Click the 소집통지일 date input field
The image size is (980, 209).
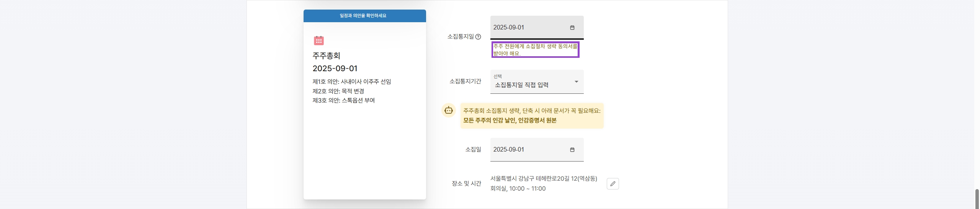(x=537, y=28)
